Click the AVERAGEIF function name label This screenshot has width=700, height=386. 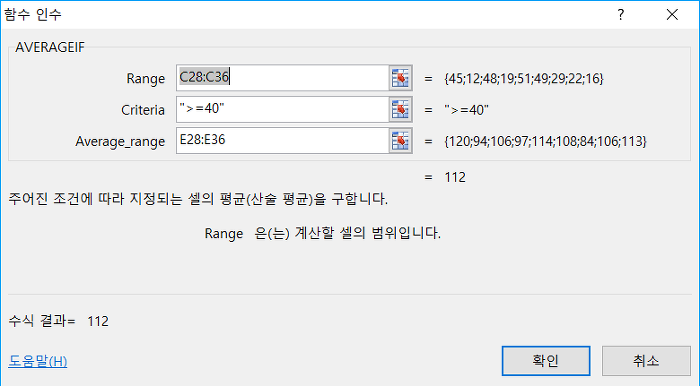(50, 47)
